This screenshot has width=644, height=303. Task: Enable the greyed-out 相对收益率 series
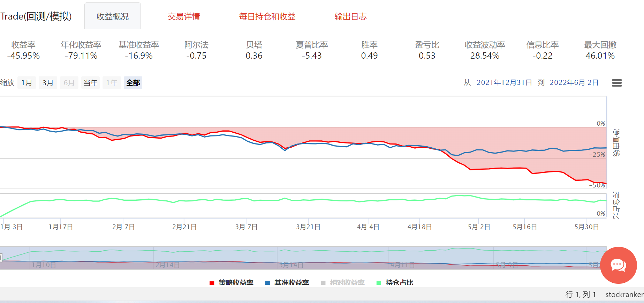[x=343, y=282]
